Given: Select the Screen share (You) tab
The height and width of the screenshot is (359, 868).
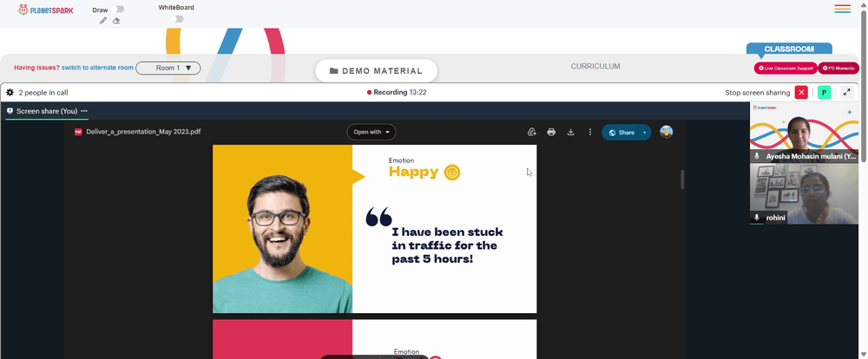Looking at the screenshot, I should click(47, 111).
